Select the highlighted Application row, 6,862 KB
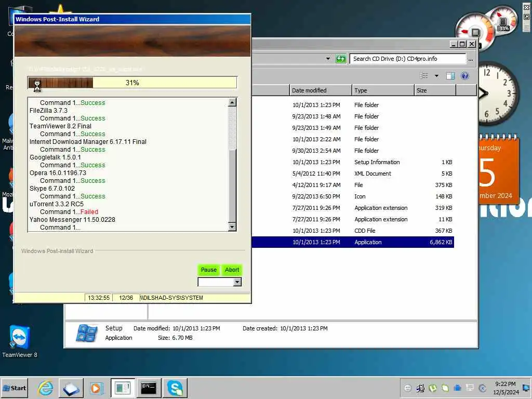532x399 pixels. (x=353, y=242)
